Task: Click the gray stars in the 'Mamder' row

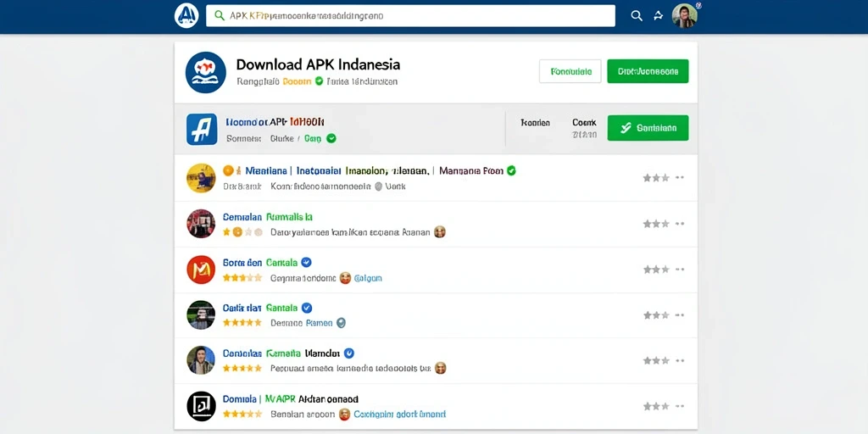Action: pyautogui.click(x=656, y=360)
